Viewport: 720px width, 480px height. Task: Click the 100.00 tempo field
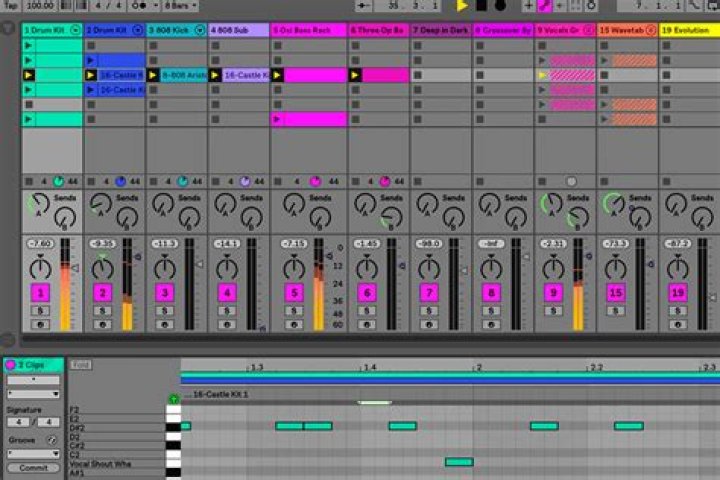(40, 6)
